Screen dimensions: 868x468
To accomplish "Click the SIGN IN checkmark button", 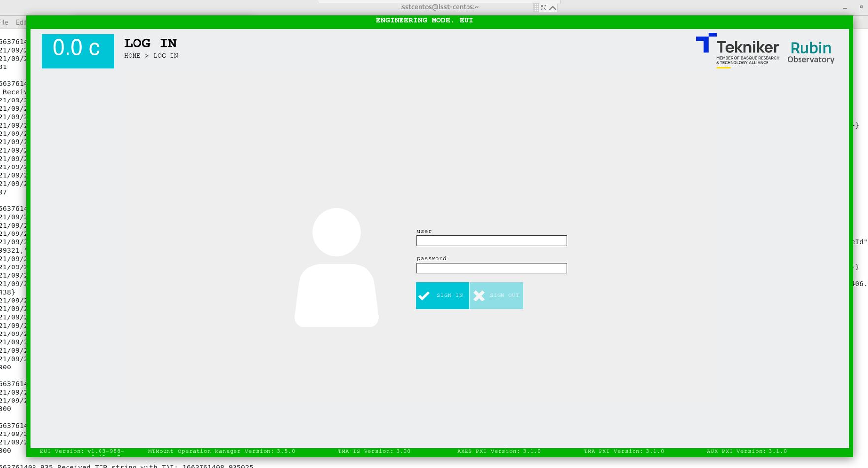I will [x=442, y=296].
